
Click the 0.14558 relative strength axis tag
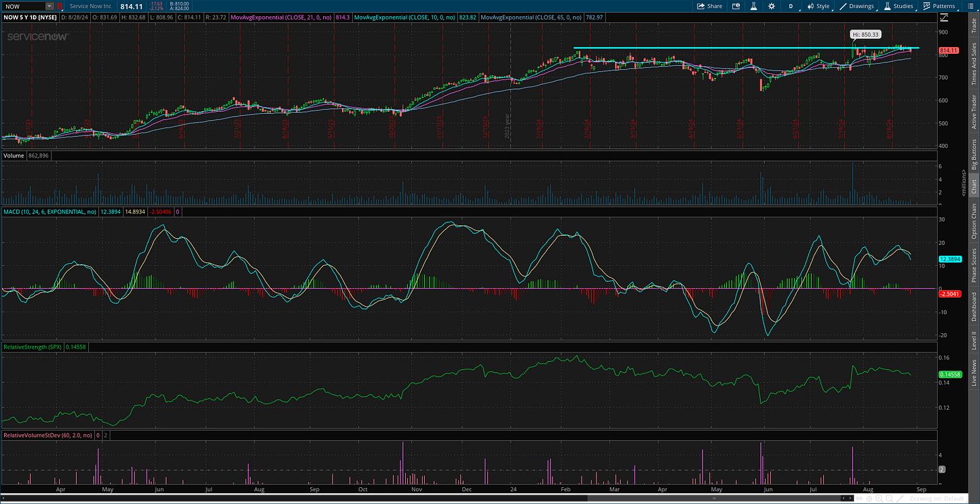pyautogui.click(x=949, y=375)
